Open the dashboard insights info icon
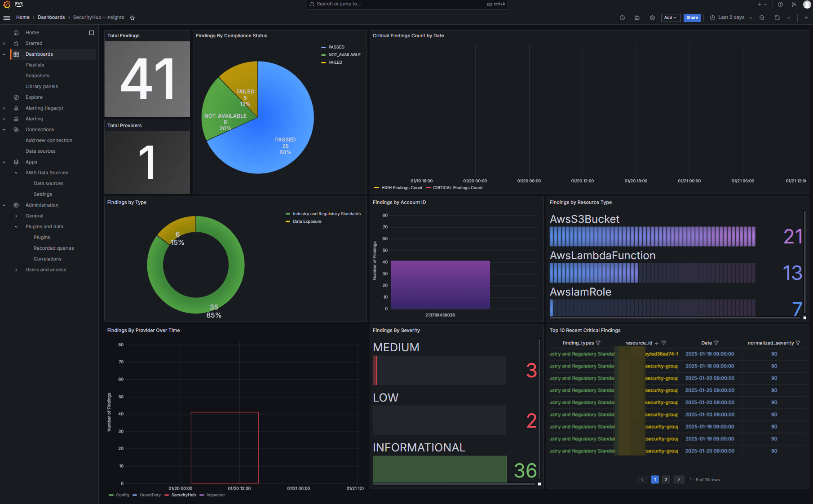813x504 pixels. click(622, 18)
